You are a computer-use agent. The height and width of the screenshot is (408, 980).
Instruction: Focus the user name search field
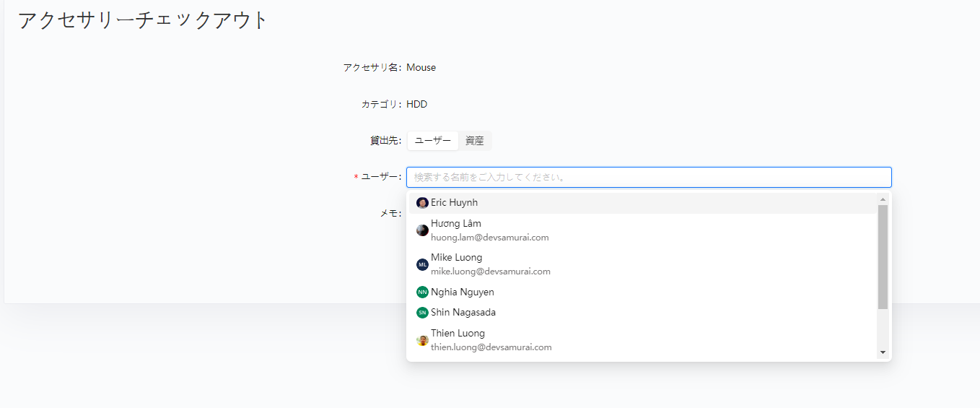click(648, 178)
